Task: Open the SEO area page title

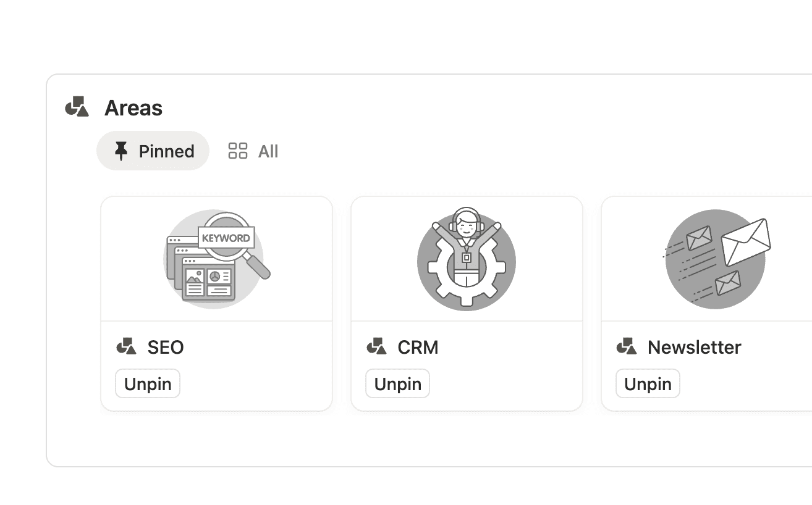Action: (166, 347)
